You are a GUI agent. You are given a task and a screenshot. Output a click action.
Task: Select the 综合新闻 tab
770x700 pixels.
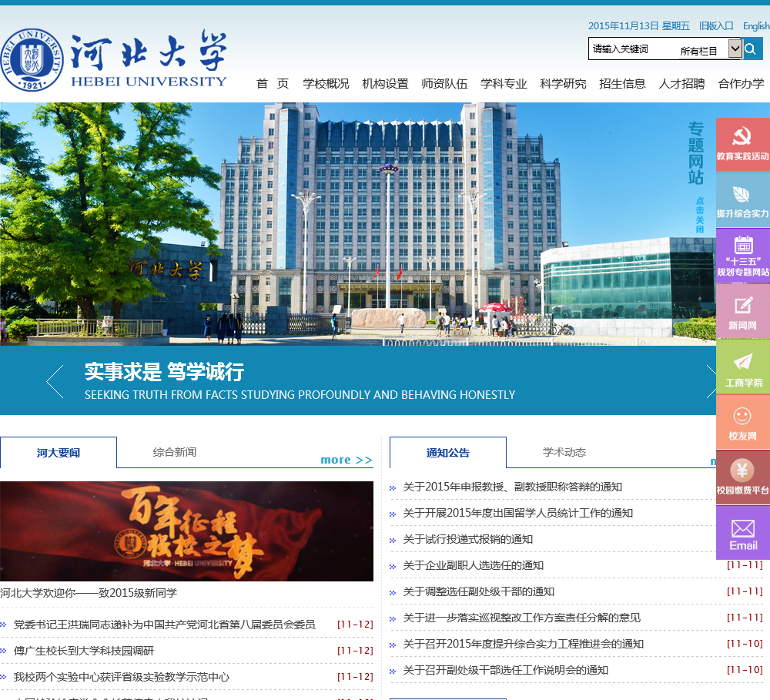pos(174,452)
